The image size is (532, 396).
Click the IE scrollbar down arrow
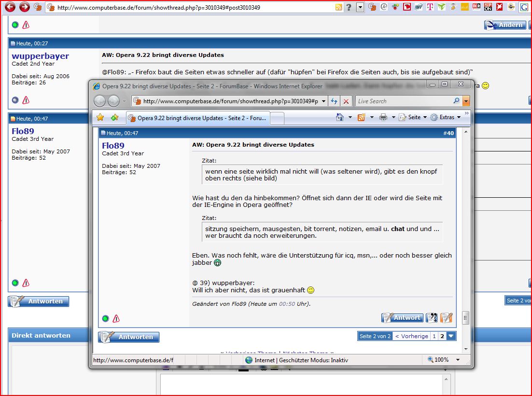coord(466,349)
